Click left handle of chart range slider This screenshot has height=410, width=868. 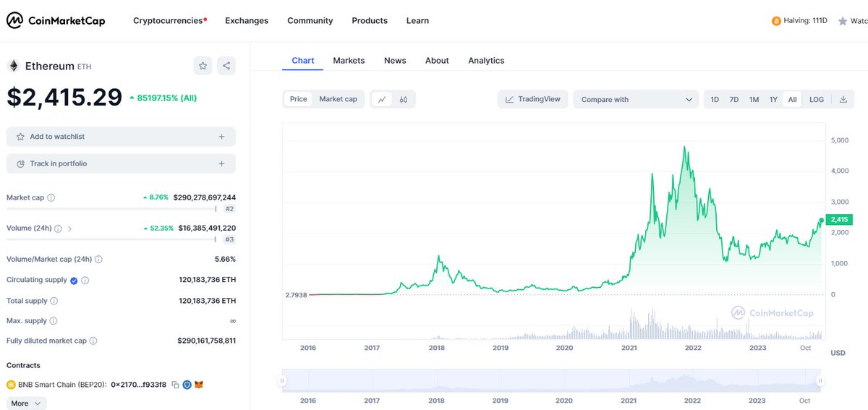284,380
